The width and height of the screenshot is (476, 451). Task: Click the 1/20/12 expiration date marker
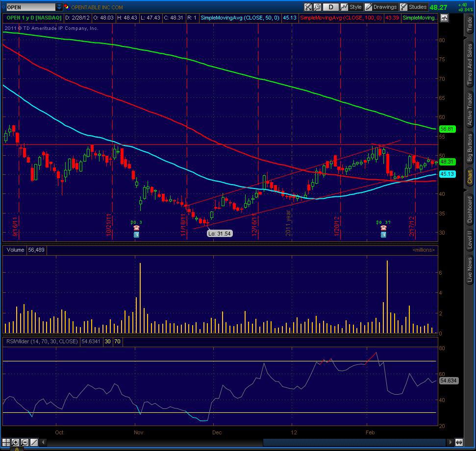tap(336, 227)
